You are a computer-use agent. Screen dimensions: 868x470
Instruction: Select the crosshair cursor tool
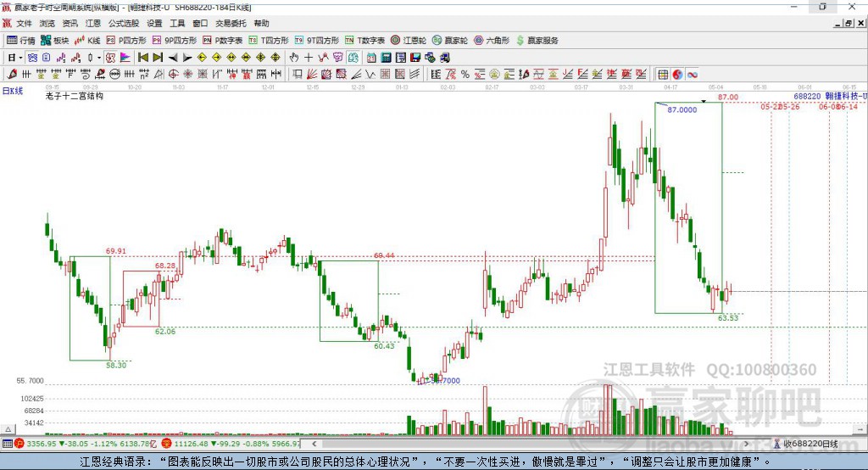pos(309,58)
